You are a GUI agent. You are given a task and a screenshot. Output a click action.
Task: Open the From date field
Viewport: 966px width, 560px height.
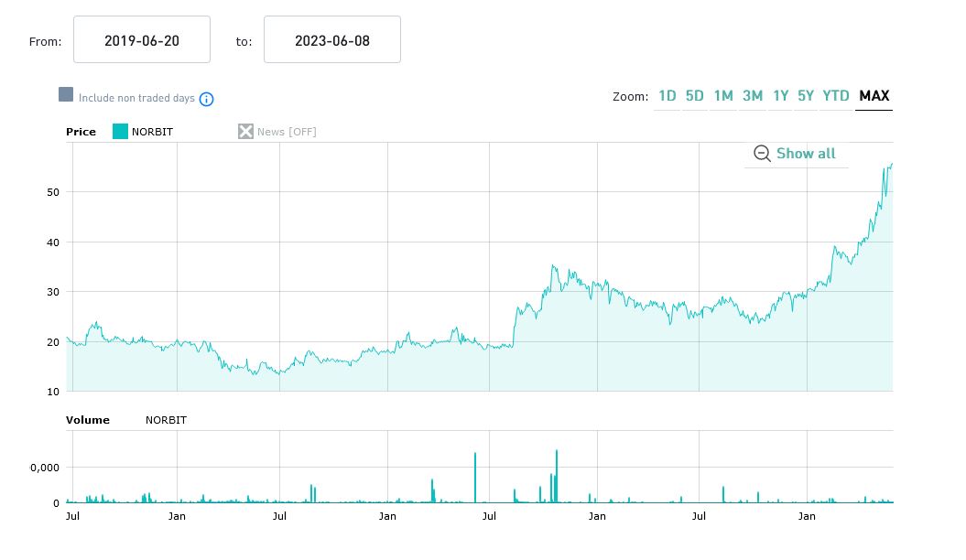click(x=142, y=40)
